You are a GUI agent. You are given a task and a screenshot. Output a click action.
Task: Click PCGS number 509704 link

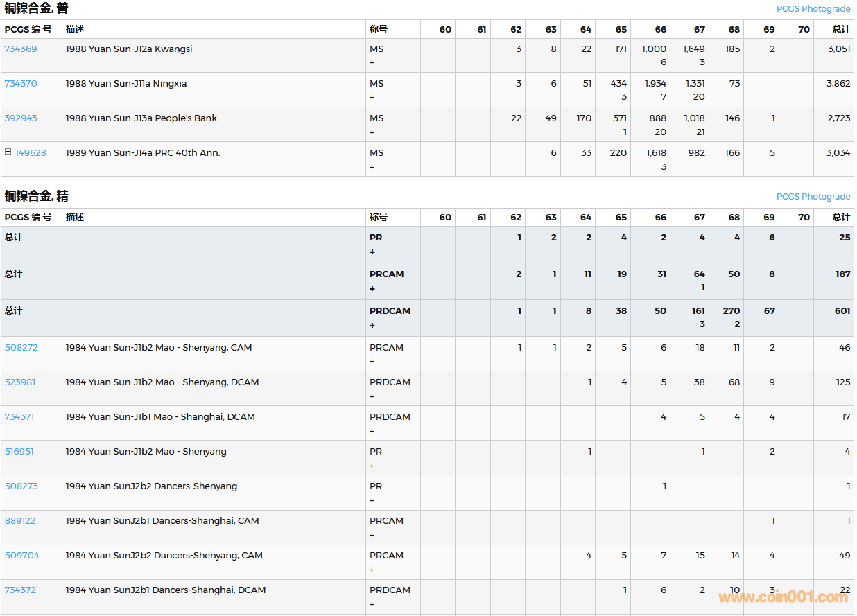[x=21, y=556]
